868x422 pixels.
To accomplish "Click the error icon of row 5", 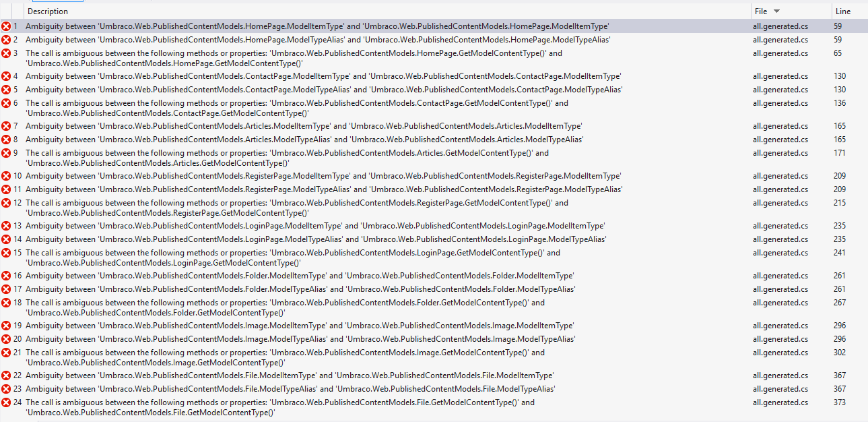I will click(6, 90).
